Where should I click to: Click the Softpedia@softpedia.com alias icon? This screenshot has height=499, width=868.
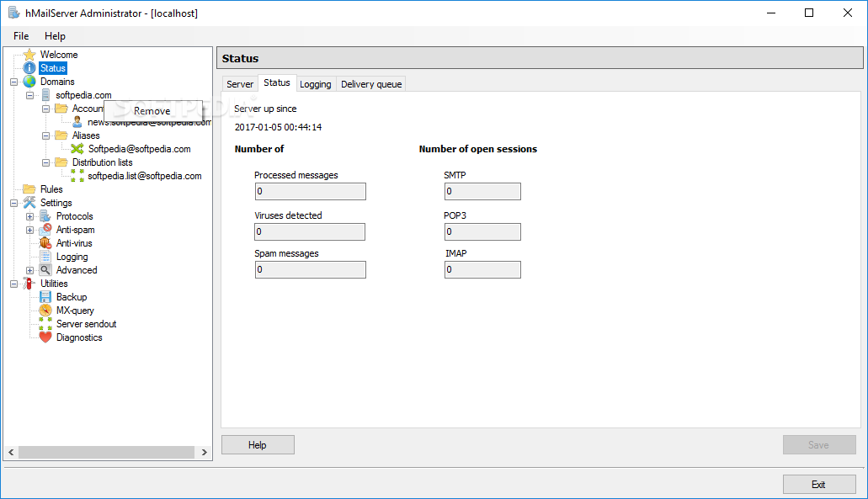pos(77,149)
